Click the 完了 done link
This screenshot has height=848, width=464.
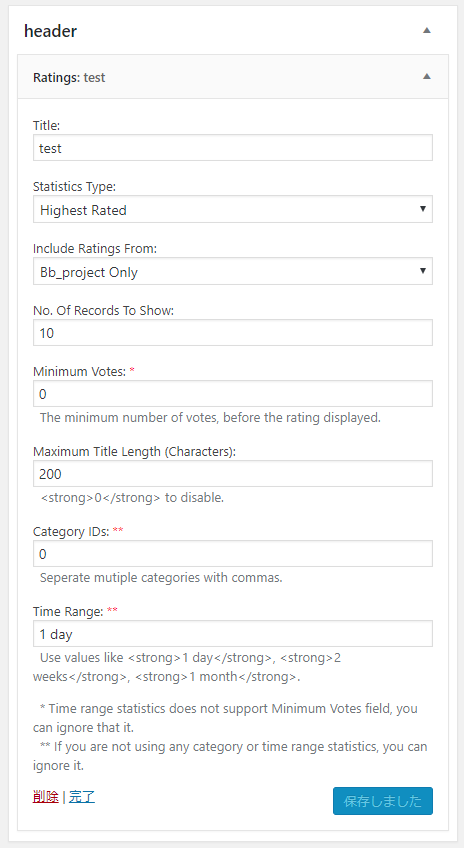click(82, 797)
